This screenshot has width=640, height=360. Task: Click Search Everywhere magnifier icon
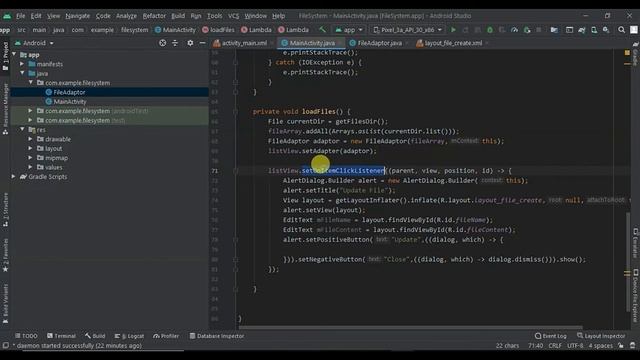[x=621, y=30]
